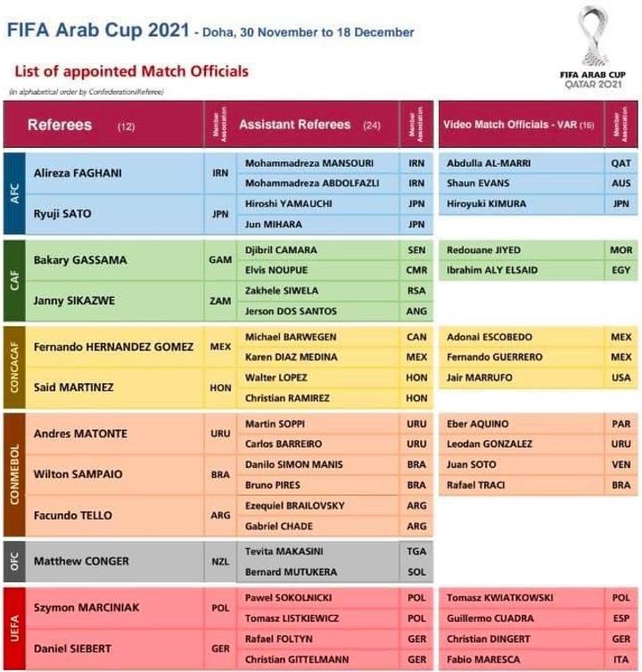Image resolution: width=642 pixels, height=672 pixels.
Task: Click VAR official Abdulla AL-MARRI
Action: (x=489, y=163)
